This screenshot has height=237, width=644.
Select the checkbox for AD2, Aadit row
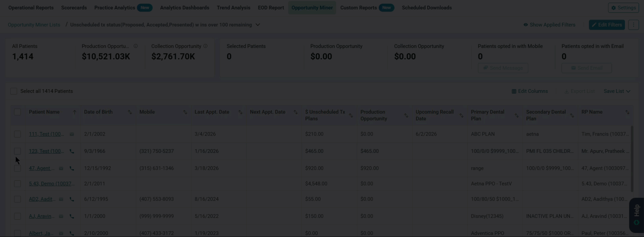[x=17, y=199]
